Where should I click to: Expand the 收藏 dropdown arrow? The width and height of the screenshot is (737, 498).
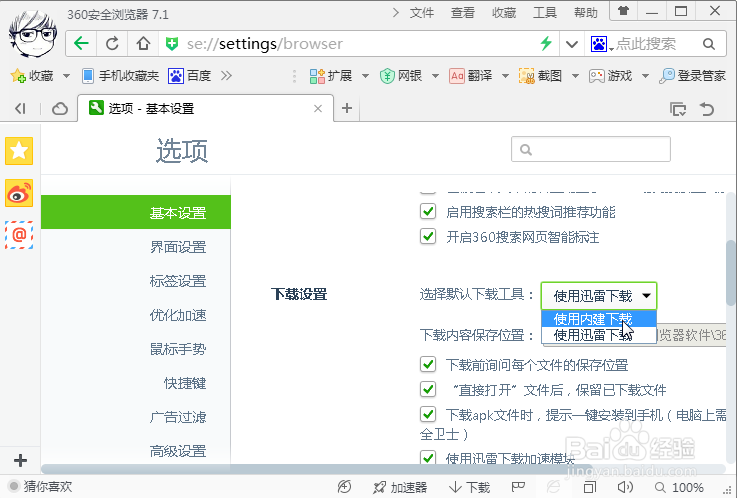click(66, 76)
